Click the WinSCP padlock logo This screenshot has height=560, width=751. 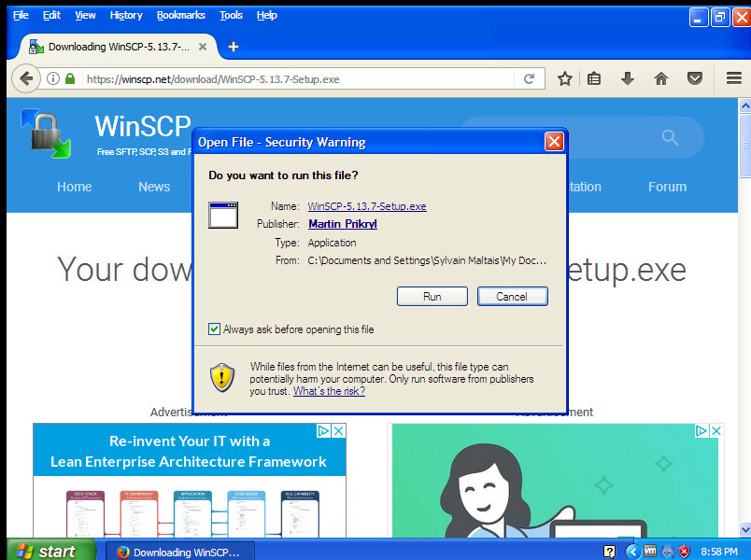coord(46,133)
